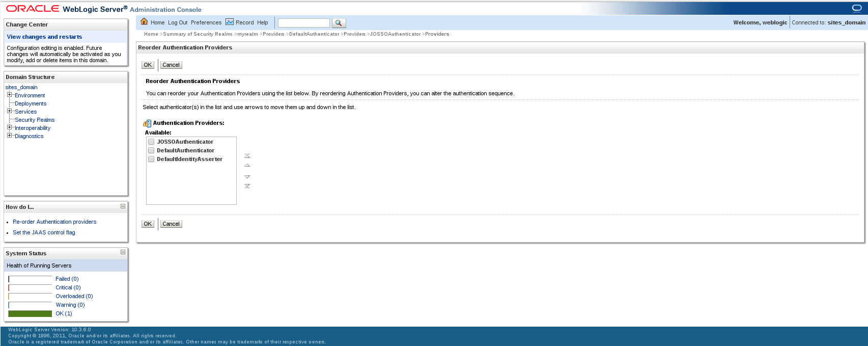Click Cancel above the providers list

coord(171,65)
